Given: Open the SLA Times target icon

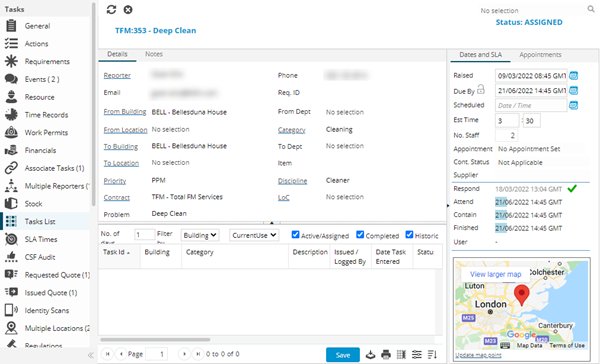Looking at the screenshot, I should 11,239.
